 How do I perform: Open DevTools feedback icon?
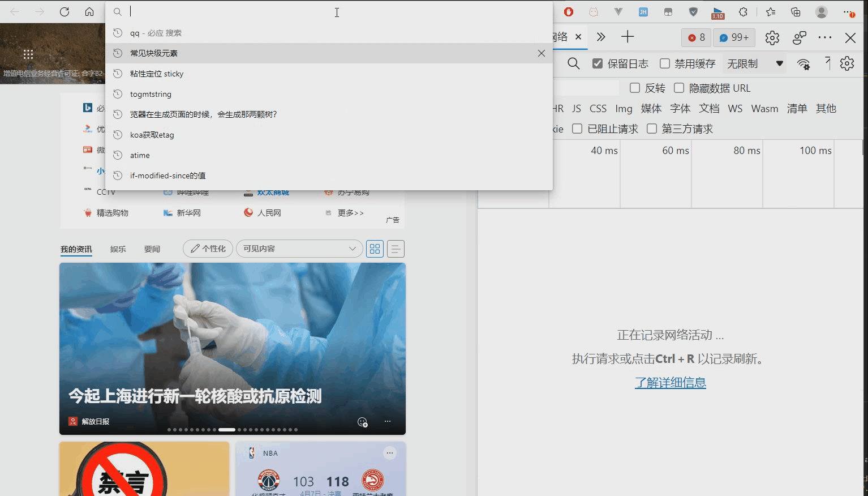[x=800, y=38]
